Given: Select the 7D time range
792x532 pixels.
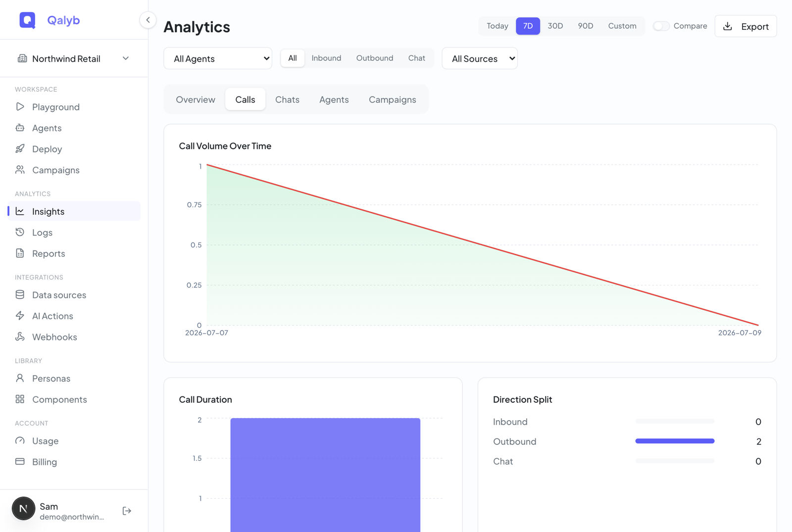Looking at the screenshot, I should 528,26.
